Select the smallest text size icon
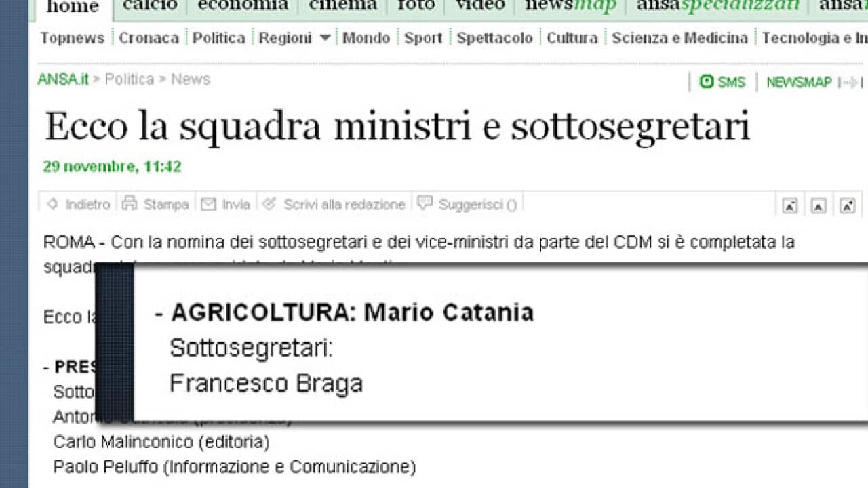 pos(790,206)
